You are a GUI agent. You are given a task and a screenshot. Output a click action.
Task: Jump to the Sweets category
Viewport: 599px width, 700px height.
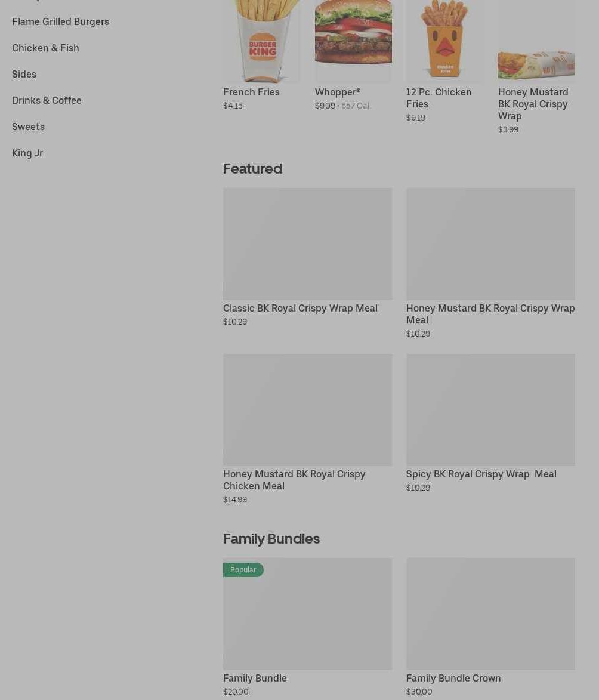pos(28,127)
